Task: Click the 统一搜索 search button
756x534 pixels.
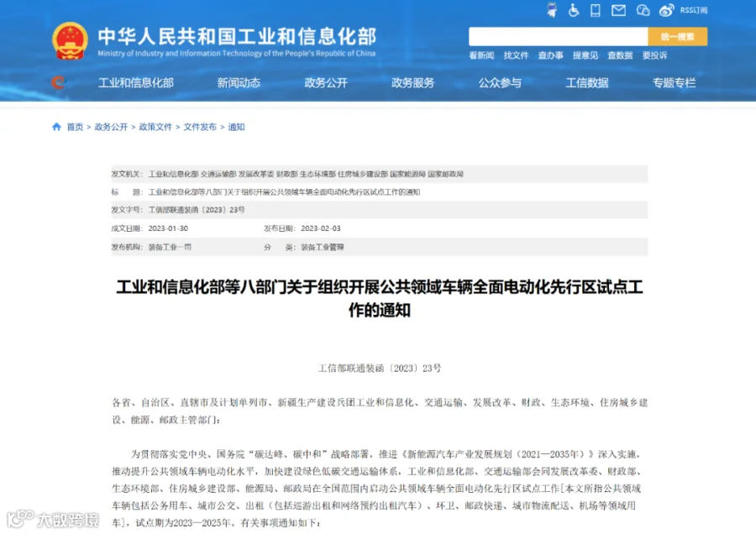Action: pos(677,37)
